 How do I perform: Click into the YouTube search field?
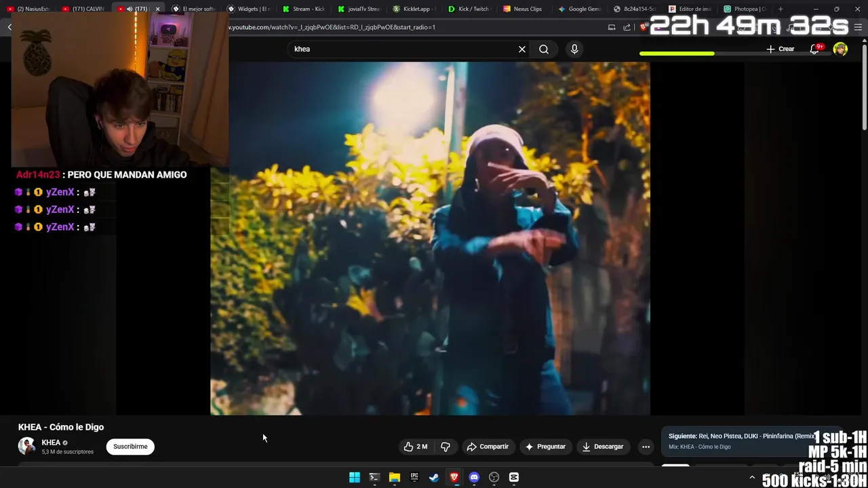(403, 49)
